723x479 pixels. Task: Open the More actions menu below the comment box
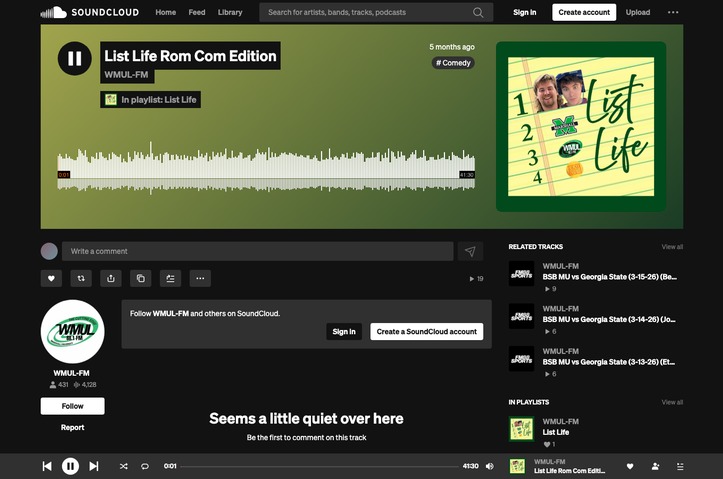(200, 278)
